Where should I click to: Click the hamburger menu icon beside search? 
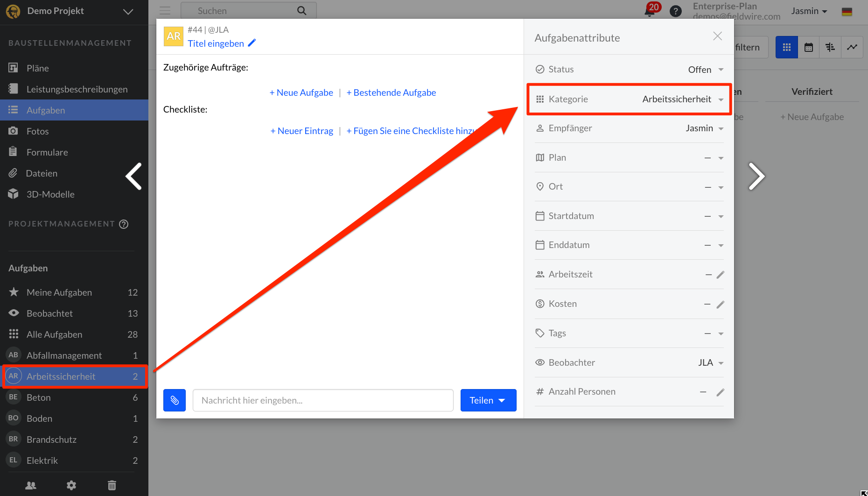click(x=165, y=10)
